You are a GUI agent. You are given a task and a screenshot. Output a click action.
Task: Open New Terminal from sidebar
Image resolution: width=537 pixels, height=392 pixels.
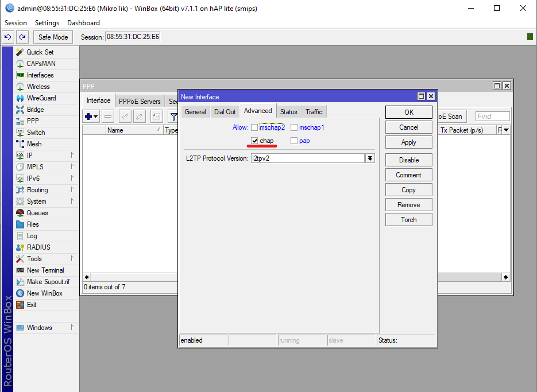pyautogui.click(x=45, y=270)
